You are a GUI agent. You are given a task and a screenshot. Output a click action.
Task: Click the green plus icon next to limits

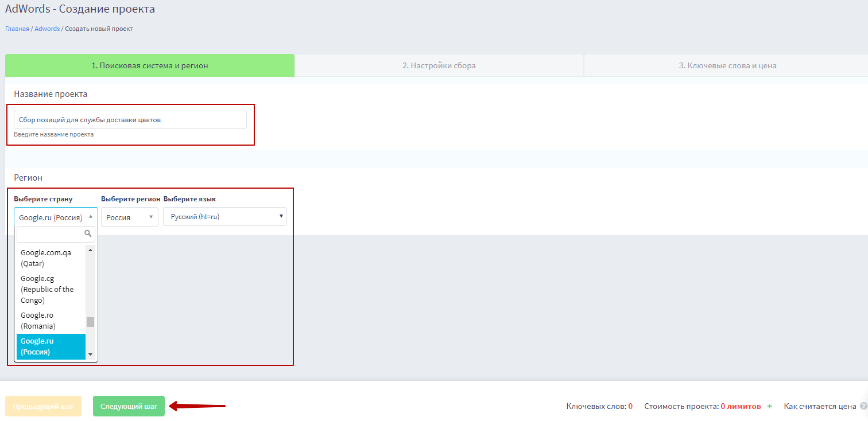click(x=769, y=406)
